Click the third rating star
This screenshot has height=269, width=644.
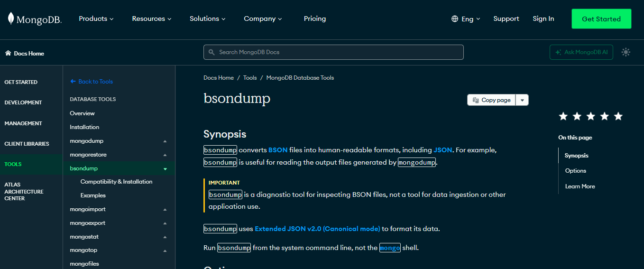tap(590, 116)
